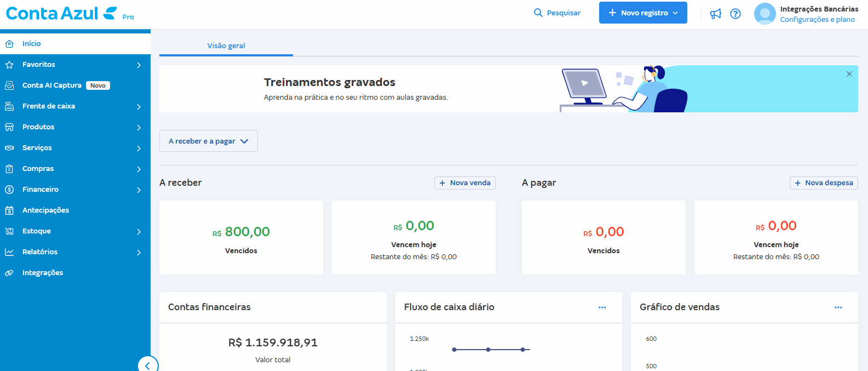Image resolution: width=868 pixels, height=371 pixels.
Task: Open Gráfico de vendas options menu
Action: [838, 307]
